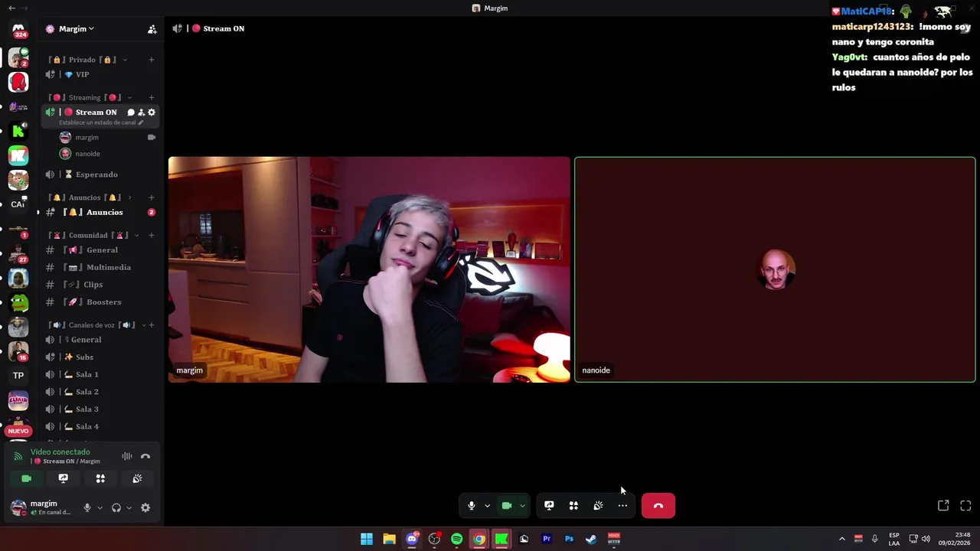Deafen audio with headphones icon
Viewport: 980px width, 551px height.
[x=116, y=508]
